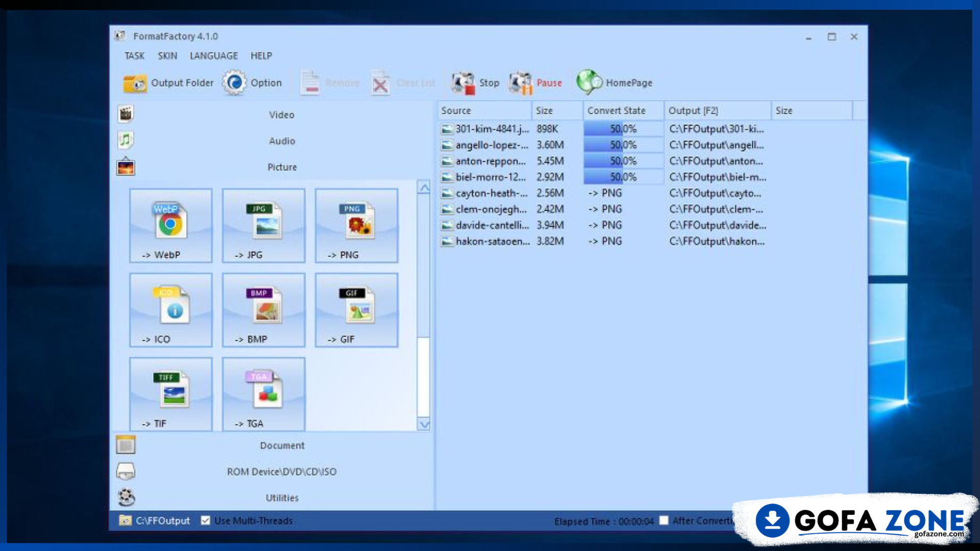This screenshot has width=980, height=551.
Task: Click the Video category film icon
Action: click(x=126, y=114)
